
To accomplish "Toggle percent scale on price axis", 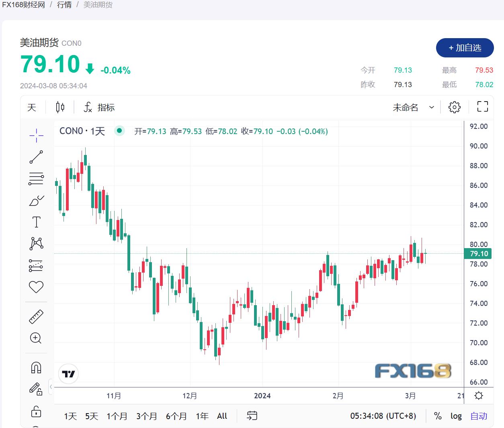I will [438, 416].
